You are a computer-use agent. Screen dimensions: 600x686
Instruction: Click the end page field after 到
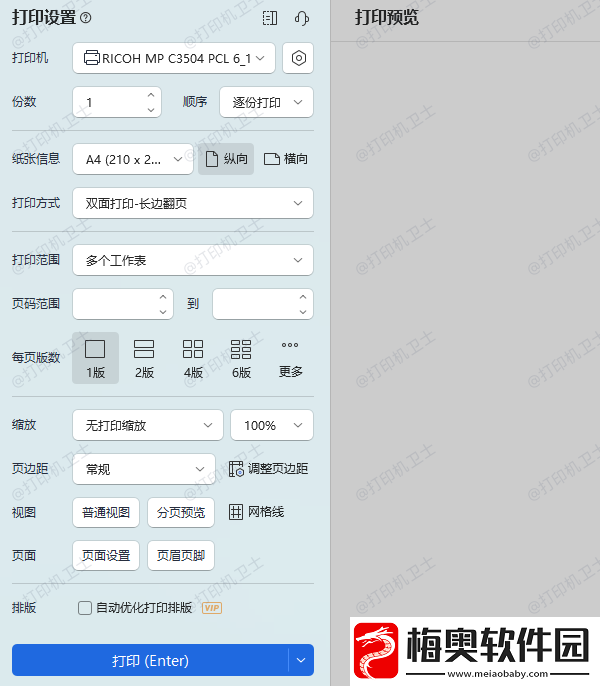point(263,304)
